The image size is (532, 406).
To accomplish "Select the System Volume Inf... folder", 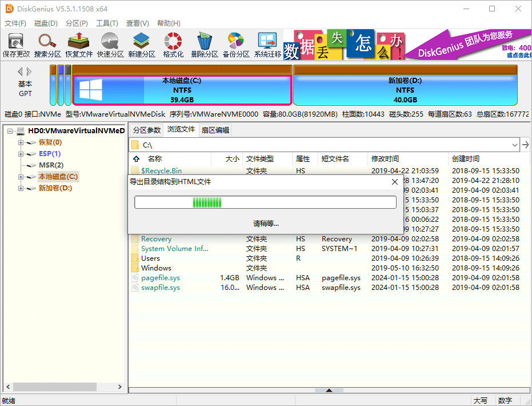I will point(175,249).
